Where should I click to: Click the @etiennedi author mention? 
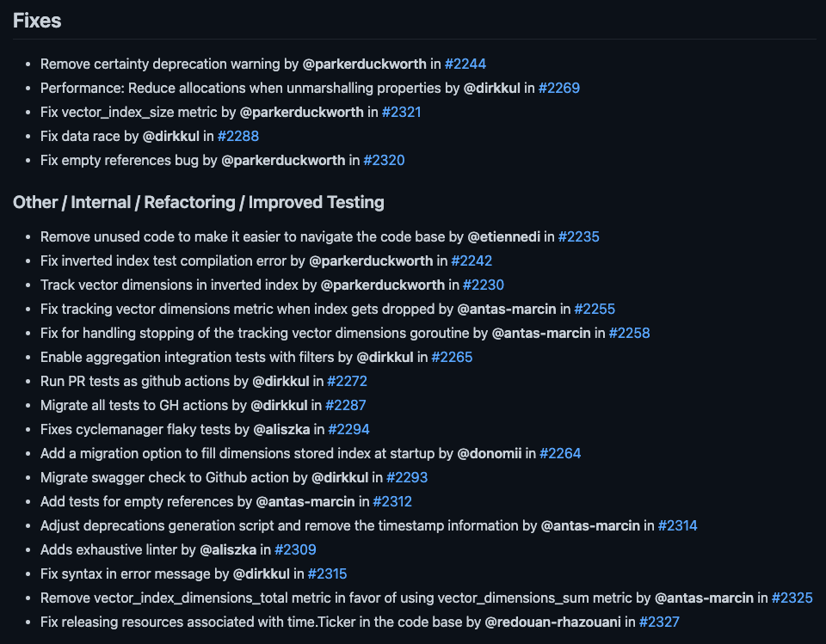point(504,236)
